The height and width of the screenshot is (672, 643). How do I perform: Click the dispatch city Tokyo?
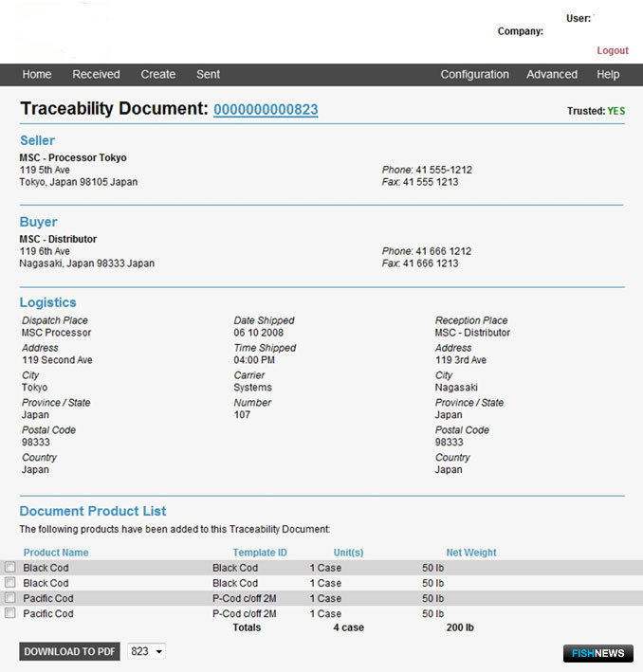[35, 388]
